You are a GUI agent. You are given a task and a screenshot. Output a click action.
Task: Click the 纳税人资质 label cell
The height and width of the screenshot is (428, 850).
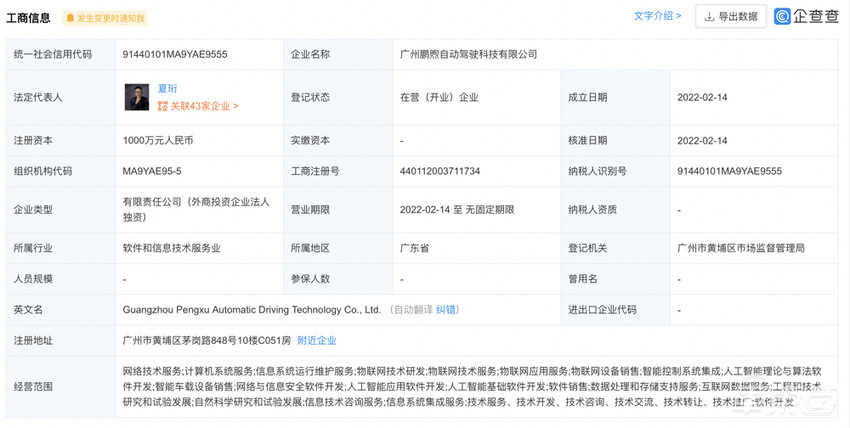pyautogui.click(x=615, y=210)
